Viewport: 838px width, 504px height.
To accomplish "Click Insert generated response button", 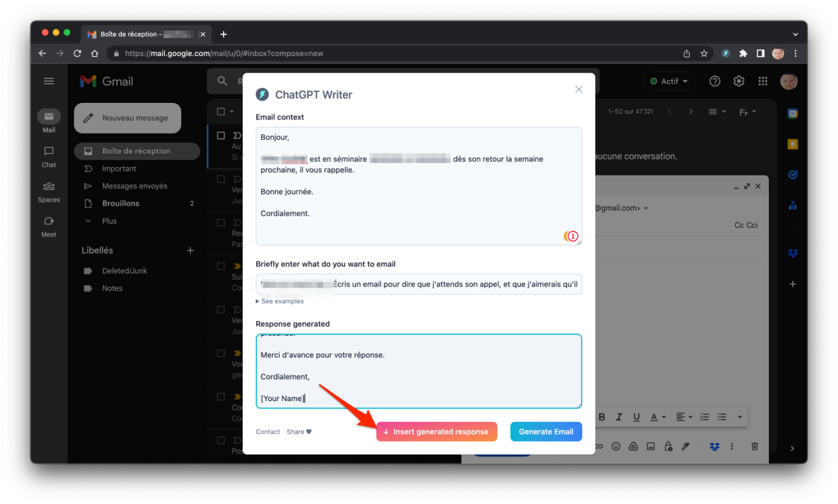I will pyautogui.click(x=437, y=431).
